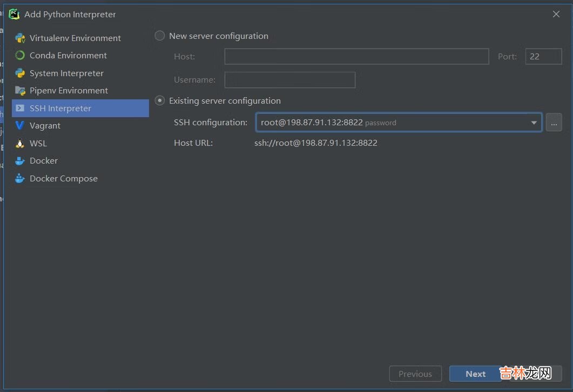Click the Conda Environment ring icon
Image resolution: width=573 pixels, height=392 pixels.
click(x=20, y=55)
